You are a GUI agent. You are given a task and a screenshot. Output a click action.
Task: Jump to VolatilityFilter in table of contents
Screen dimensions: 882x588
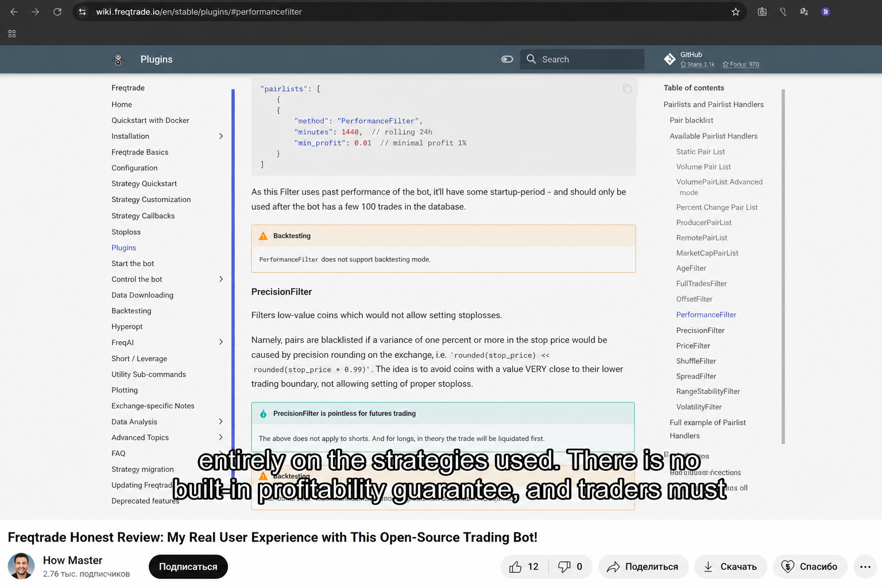coord(699,407)
